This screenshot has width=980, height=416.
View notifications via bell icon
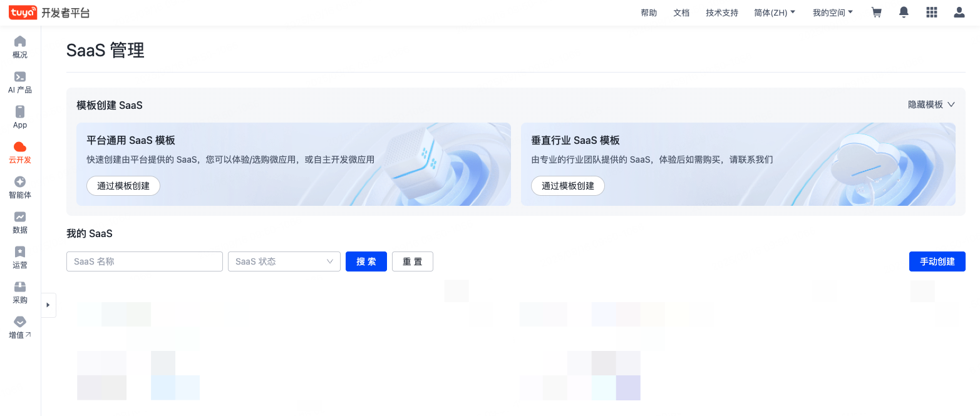pyautogui.click(x=904, y=13)
